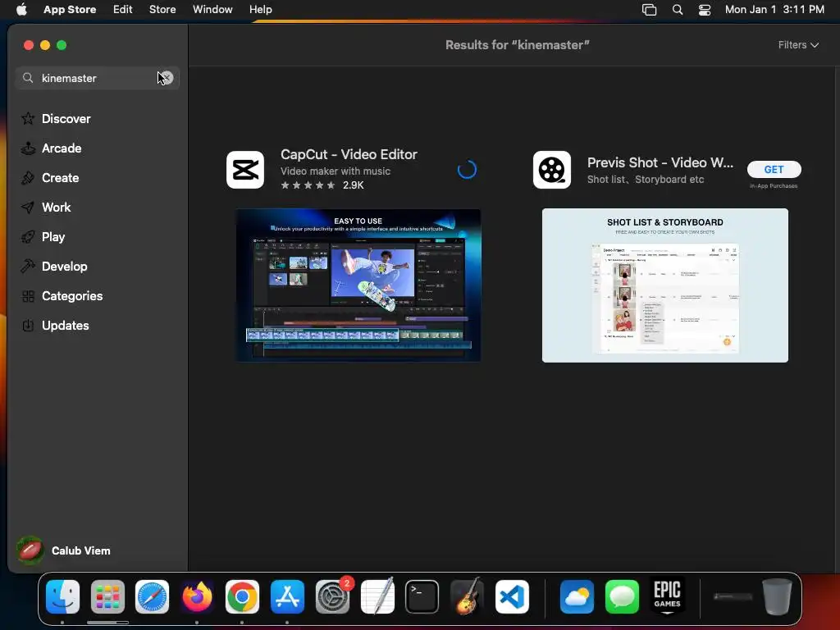Open the Apple menu

[21, 9]
